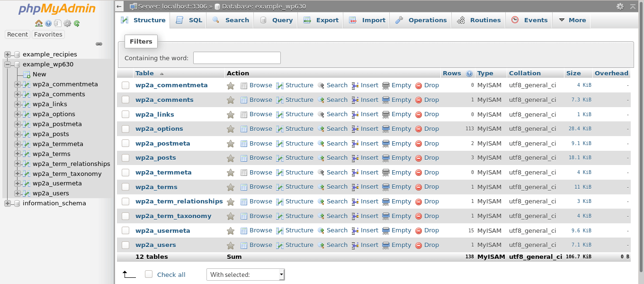Select the wp2a_postmeta row checkbox
The height and width of the screenshot is (284, 644).
click(x=125, y=143)
